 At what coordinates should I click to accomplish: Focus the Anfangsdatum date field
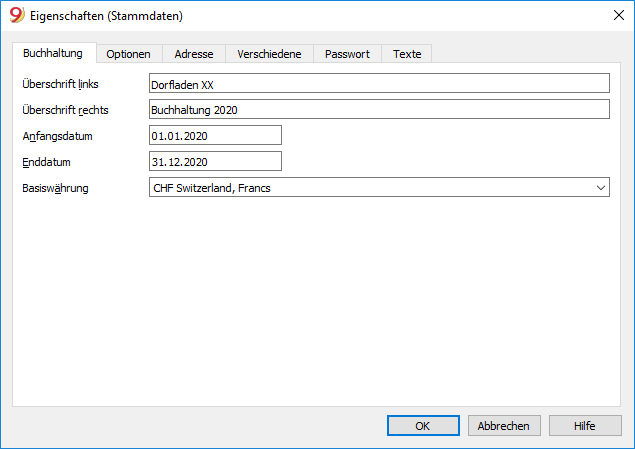[215, 135]
